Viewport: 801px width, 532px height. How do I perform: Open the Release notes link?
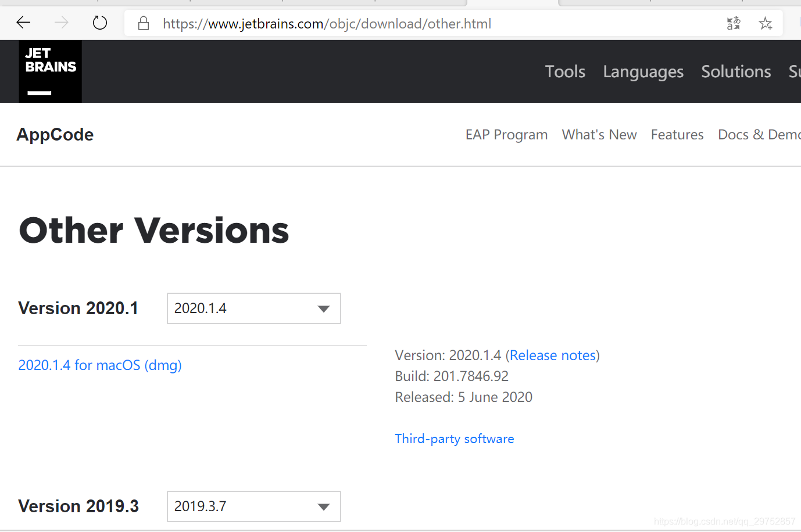click(x=553, y=355)
